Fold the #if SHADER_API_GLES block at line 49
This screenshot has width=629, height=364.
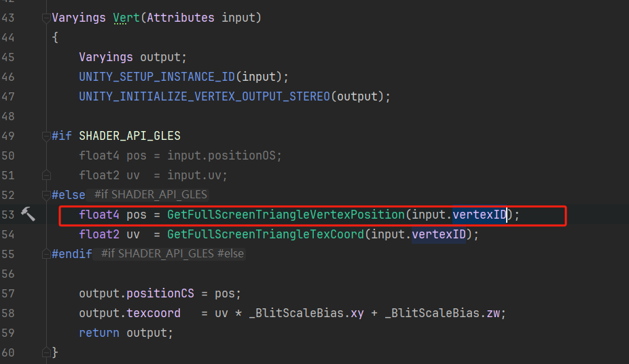(46, 136)
